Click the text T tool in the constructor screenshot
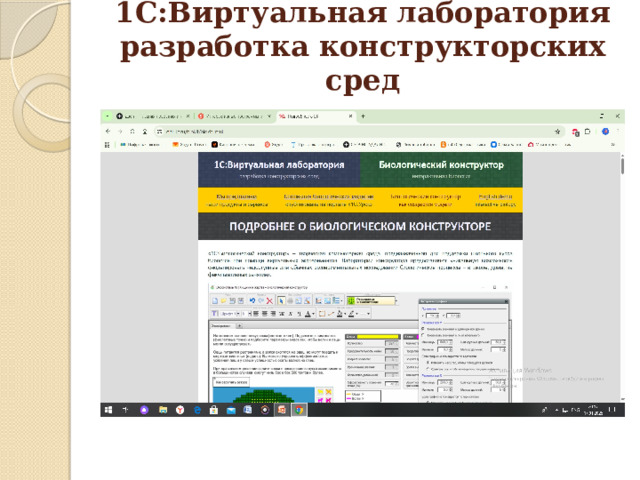Screen dimensions: 640x480 (x=214, y=313)
